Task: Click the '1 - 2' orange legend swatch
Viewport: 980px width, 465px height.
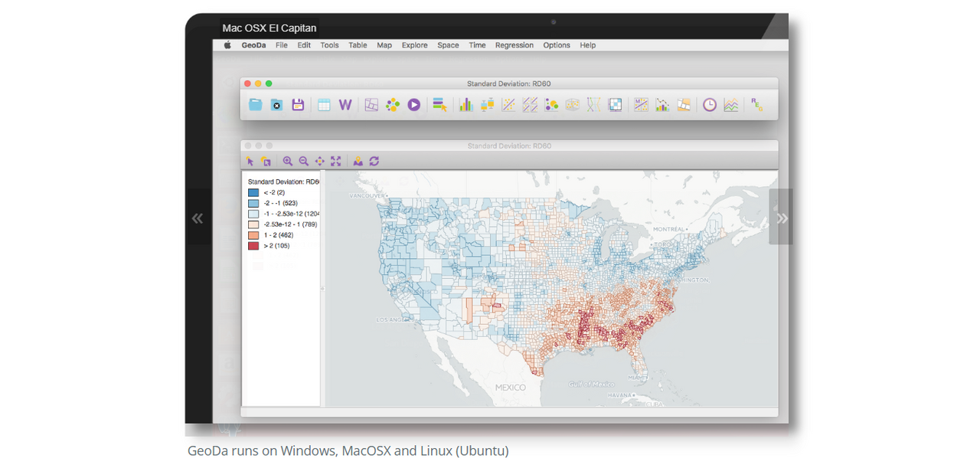Action: coord(253,235)
